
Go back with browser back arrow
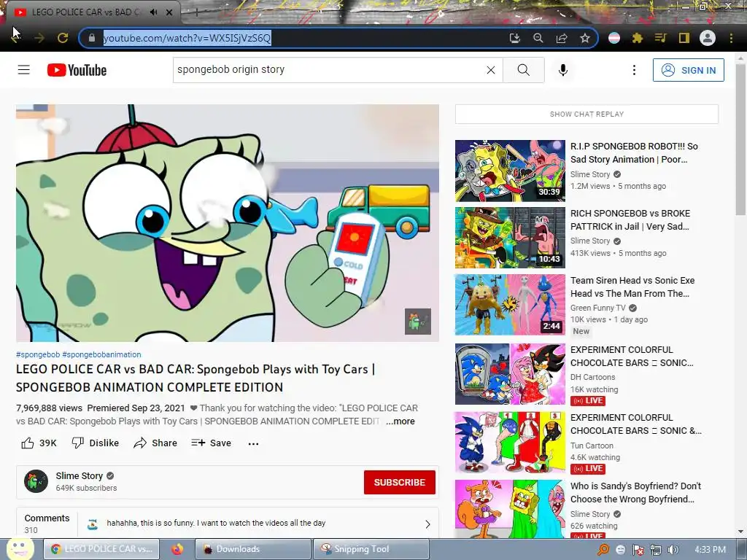pyautogui.click(x=16, y=38)
